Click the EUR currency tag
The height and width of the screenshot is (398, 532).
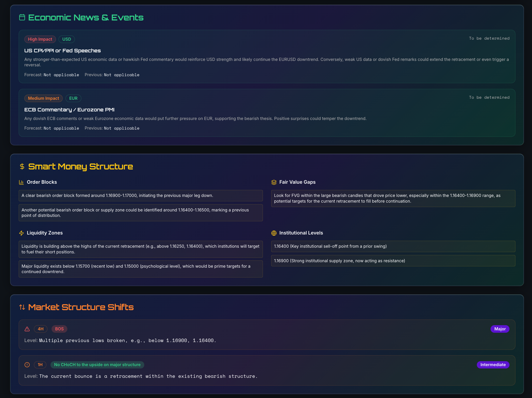pyautogui.click(x=73, y=98)
